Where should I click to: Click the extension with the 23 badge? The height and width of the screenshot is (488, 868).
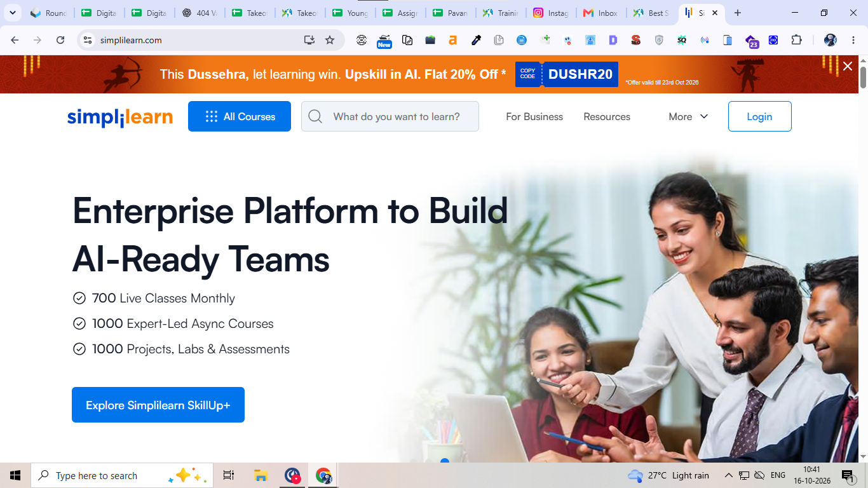pos(751,41)
